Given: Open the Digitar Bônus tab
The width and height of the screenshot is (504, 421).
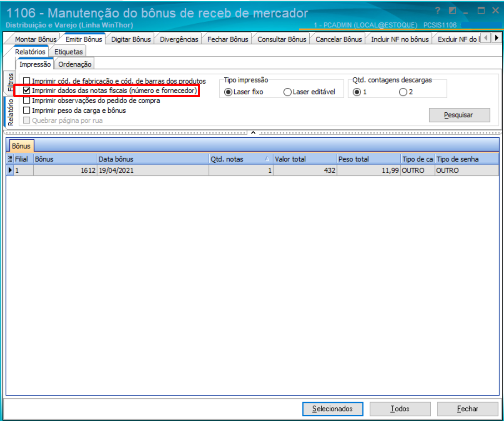Looking at the screenshot, I should pyautogui.click(x=131, y=39).
